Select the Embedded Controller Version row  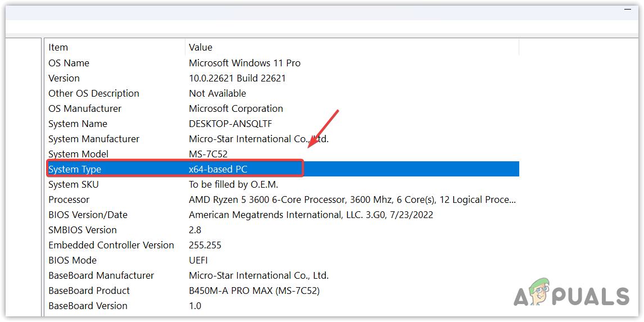click(111, 245)
